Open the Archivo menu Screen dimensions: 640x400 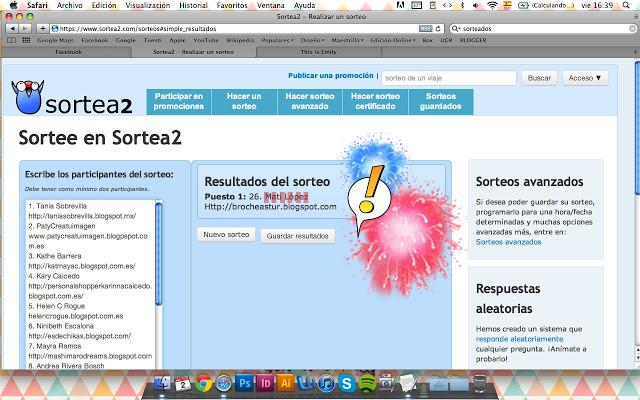(x=69, y=5)
